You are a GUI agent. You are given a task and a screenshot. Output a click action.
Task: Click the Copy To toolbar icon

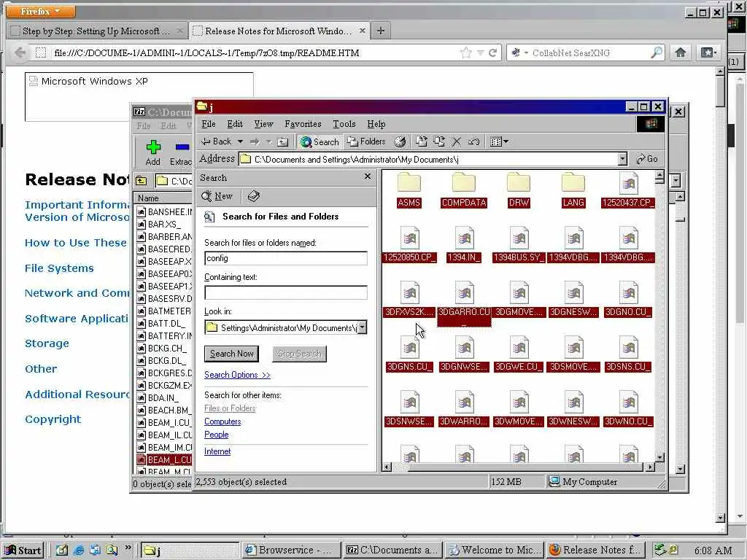[x=438, y=141]
